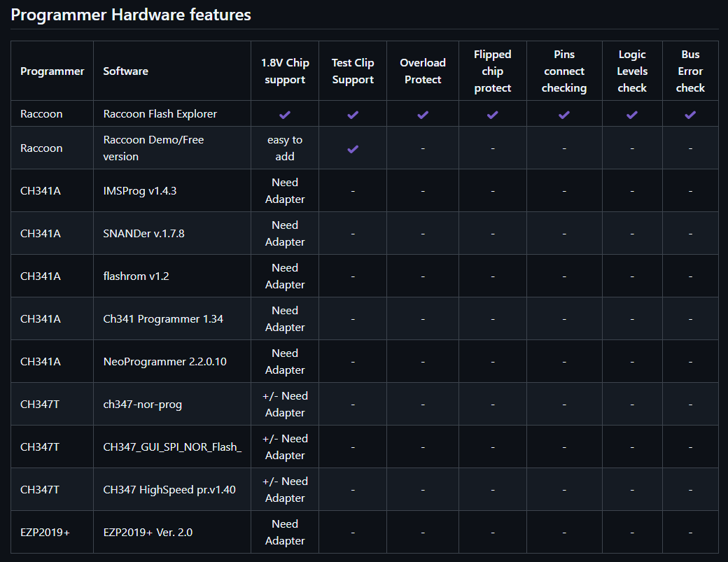
Task: Click the 1.8V Chip support checkmark for Raccoon Flash Explorer
Action: pos(285,115)
